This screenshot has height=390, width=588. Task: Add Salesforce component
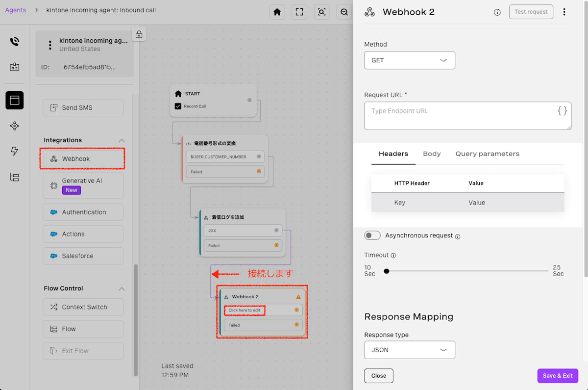[x=83, y=256]
